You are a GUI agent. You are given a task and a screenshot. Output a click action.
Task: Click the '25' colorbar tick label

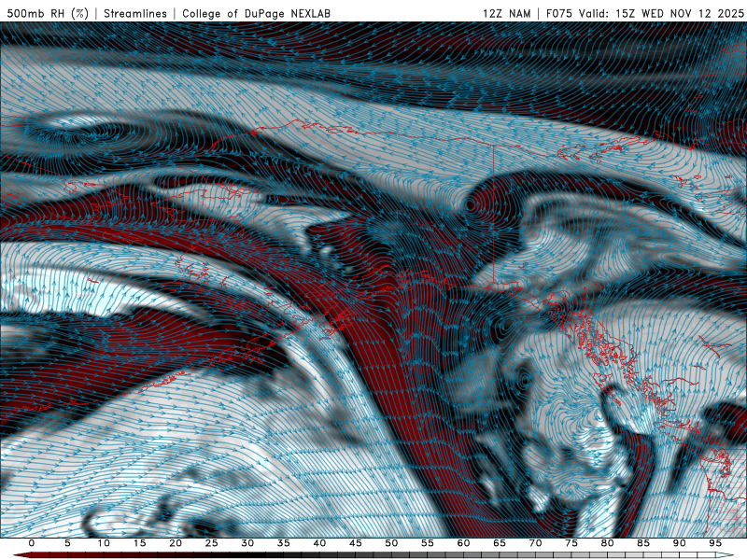click(212, 543)
